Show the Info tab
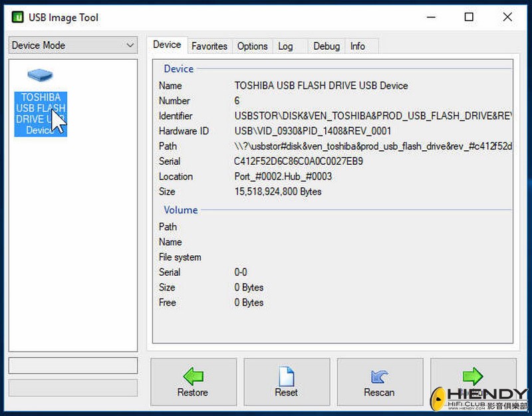Screen dimensions: 532x416 [358, 47]
